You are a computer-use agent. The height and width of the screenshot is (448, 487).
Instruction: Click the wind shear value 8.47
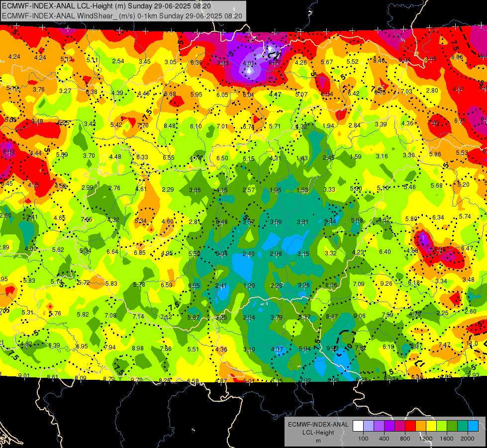click(332, 317)
